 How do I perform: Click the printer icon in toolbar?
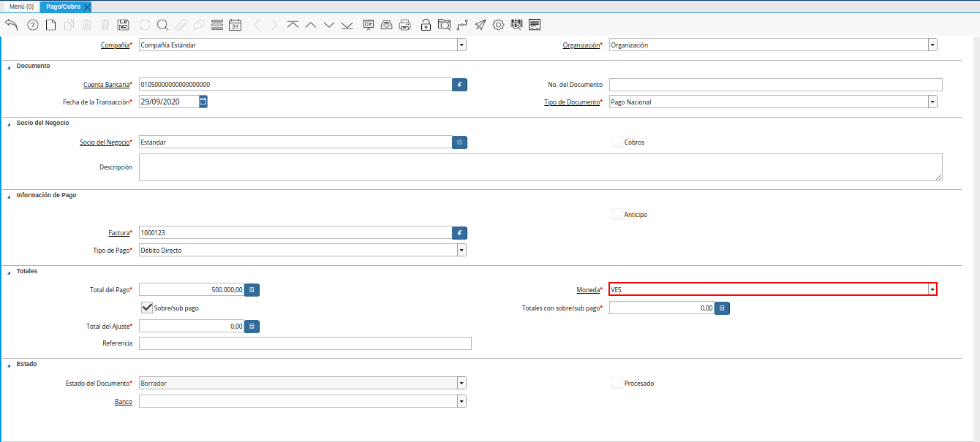coord(404,25)
